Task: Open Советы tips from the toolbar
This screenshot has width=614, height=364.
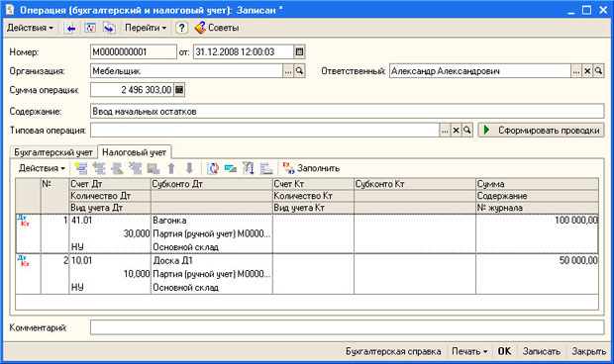Action: (x=217, y=28)
